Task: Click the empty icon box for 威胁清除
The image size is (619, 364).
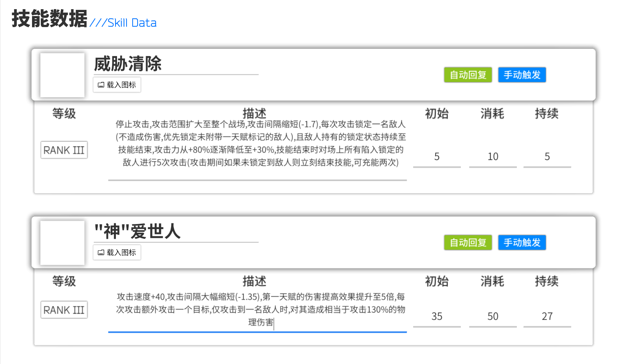Action: [62, 75]
